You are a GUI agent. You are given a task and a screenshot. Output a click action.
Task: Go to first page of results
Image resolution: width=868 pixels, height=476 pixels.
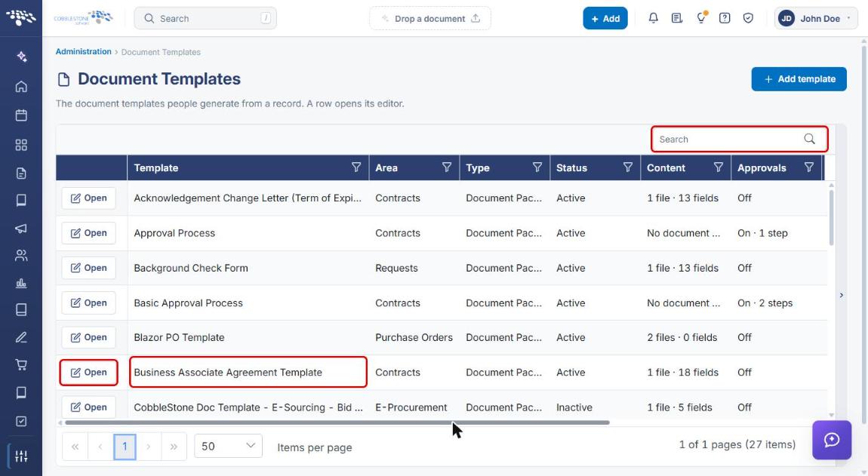point(75,446)
